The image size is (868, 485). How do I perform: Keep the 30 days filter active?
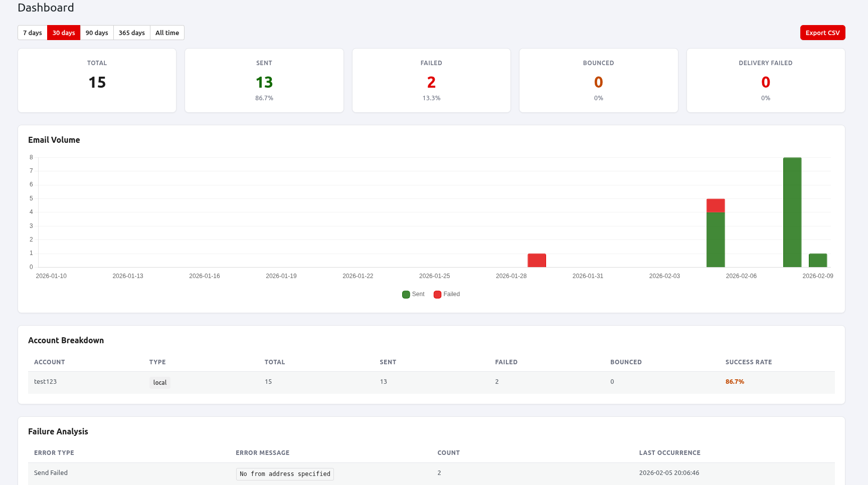63,32
